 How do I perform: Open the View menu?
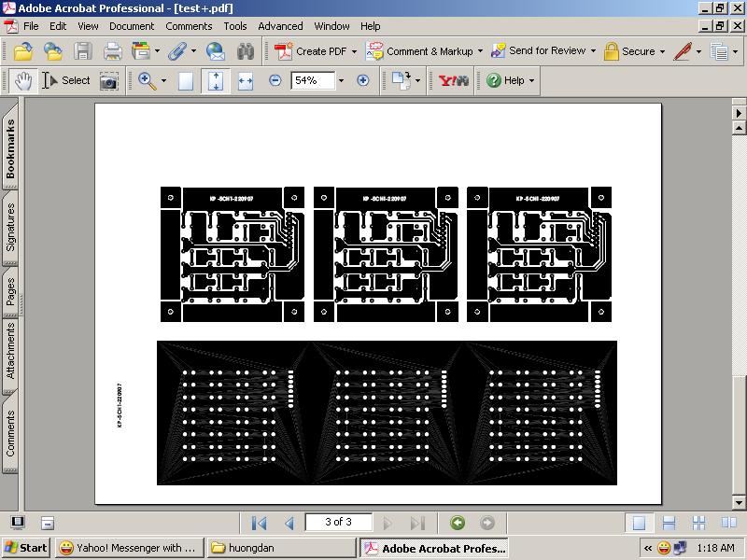point(88,26)
